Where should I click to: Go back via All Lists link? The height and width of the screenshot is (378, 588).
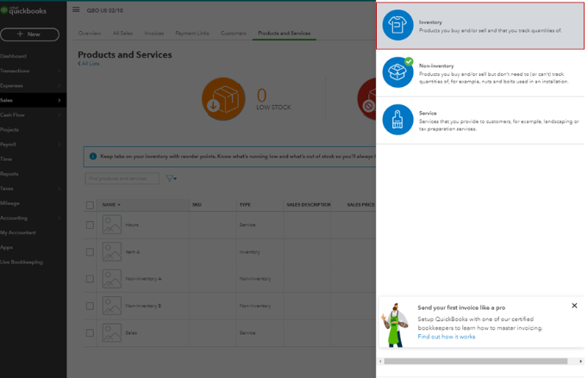pos(89,64)
